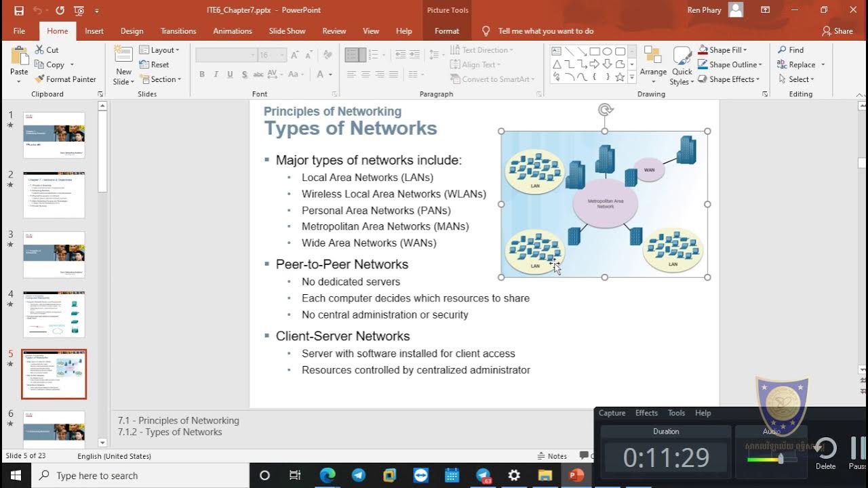
Task: Click the Redo/Repeat quick access icon
Action: (x=60, y=10)
